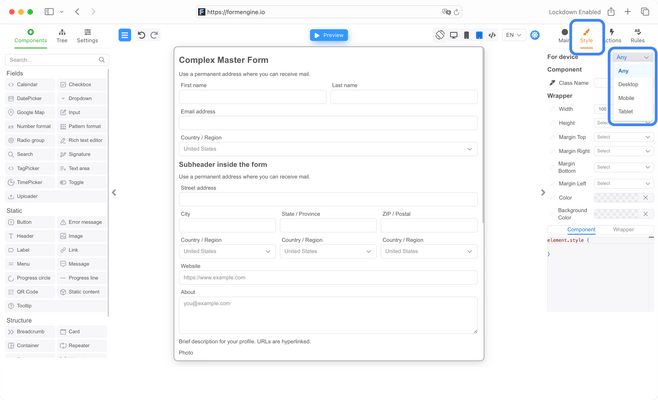Collapse the right panel arrow
Image resolution: width=658 pixels, height=400 pixels.
pos(543,192)
